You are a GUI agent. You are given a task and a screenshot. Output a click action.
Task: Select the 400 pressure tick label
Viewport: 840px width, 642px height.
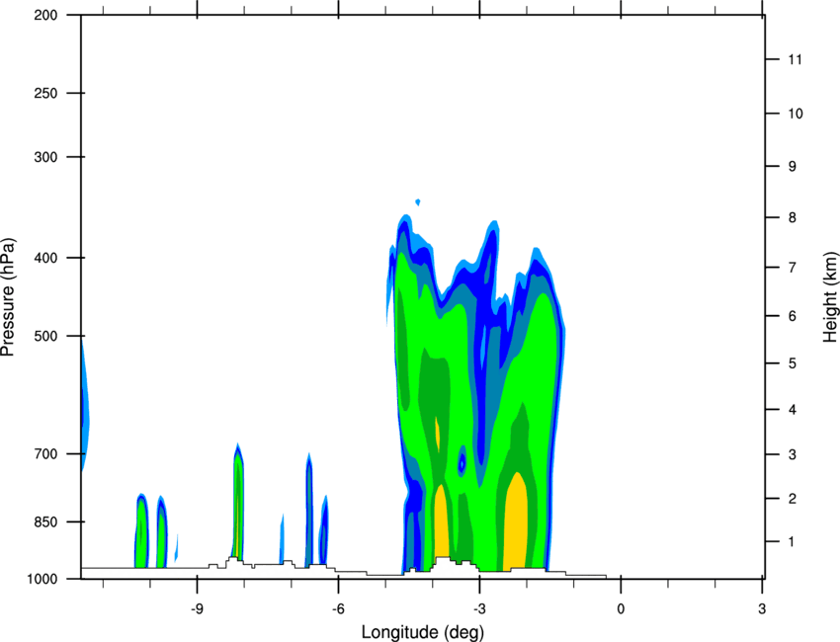click(x=45, y=258)
